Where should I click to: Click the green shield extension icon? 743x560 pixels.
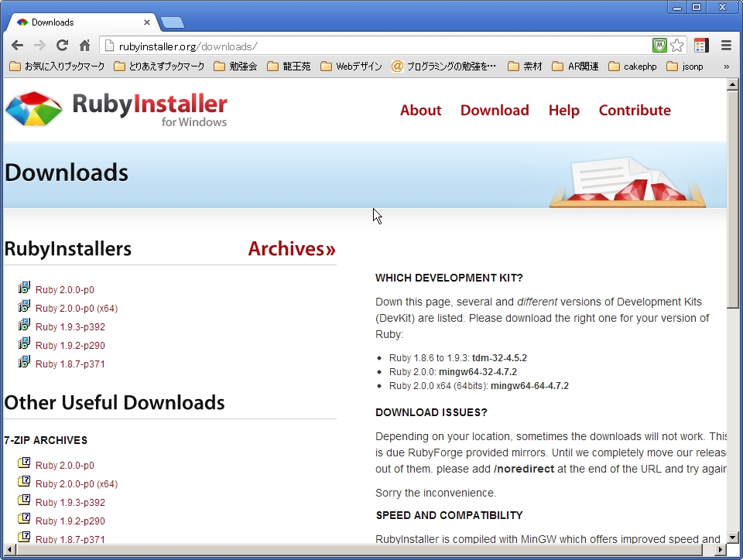[x=659, y=46]
